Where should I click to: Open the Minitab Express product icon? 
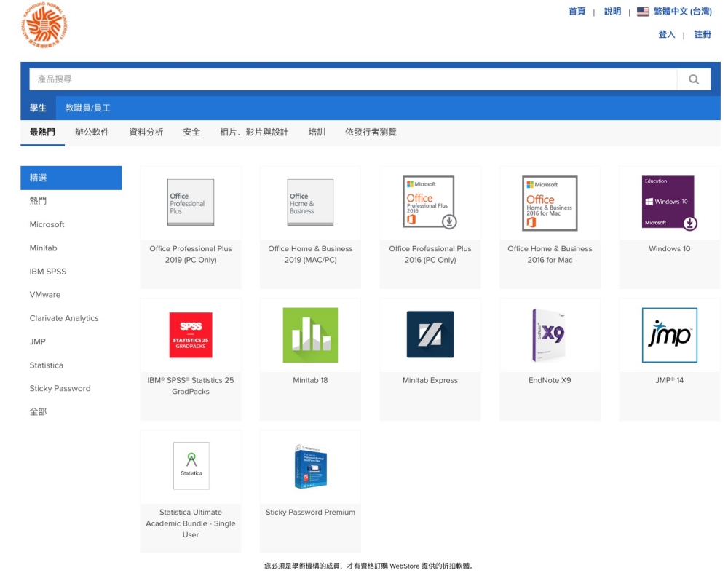click(x=430, y=335)
